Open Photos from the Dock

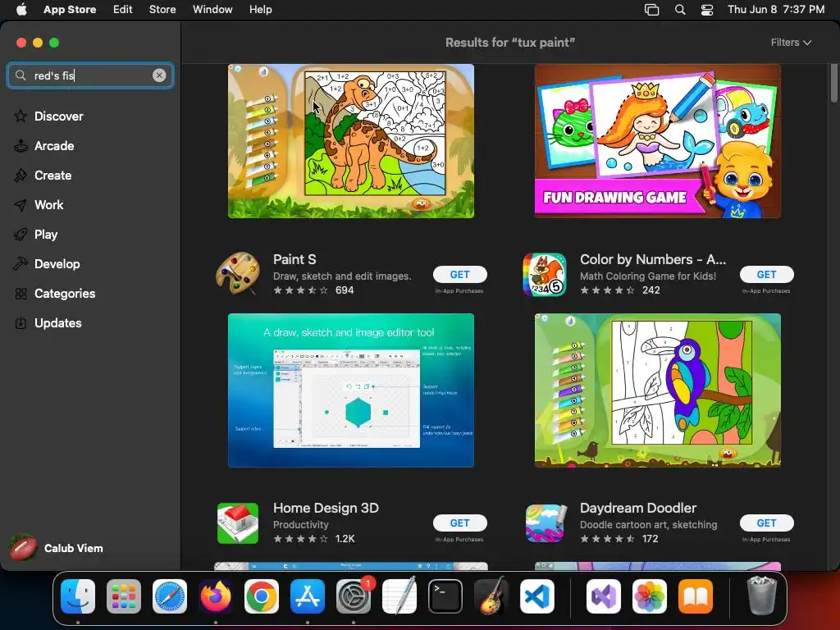[x=650, y=596]
